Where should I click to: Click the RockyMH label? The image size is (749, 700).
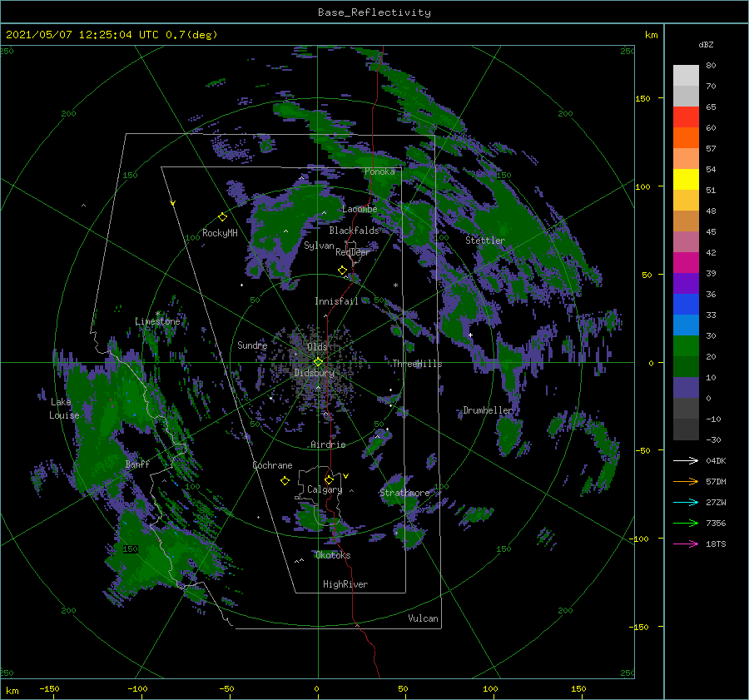pyautogui.click(x=220, y=233)
